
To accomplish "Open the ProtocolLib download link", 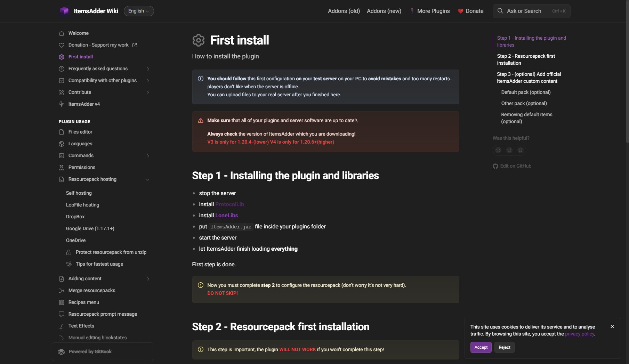I will pyautogui.click(x=229, y=204).
